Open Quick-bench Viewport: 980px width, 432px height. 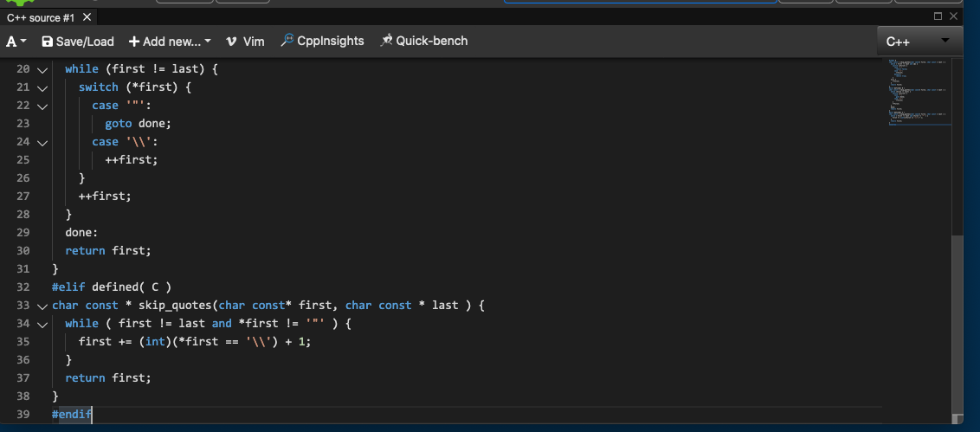(423, 41)
